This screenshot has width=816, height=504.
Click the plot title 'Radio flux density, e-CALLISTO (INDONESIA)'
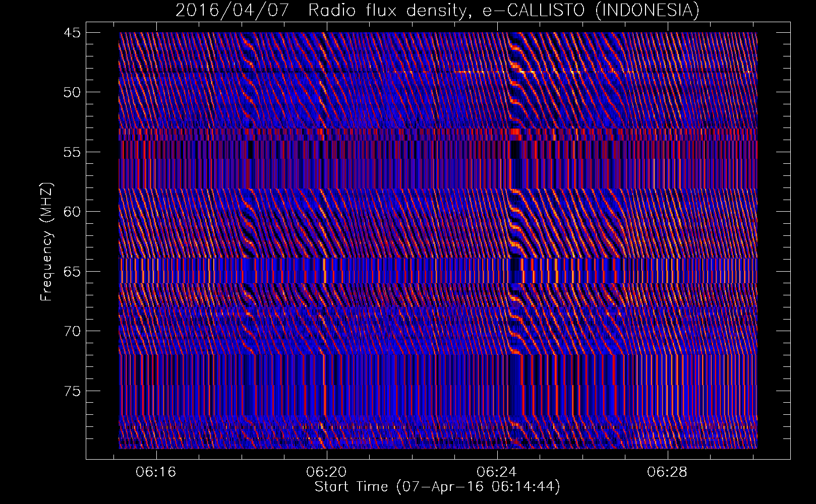pyautogui.click(x=503, y=10)
